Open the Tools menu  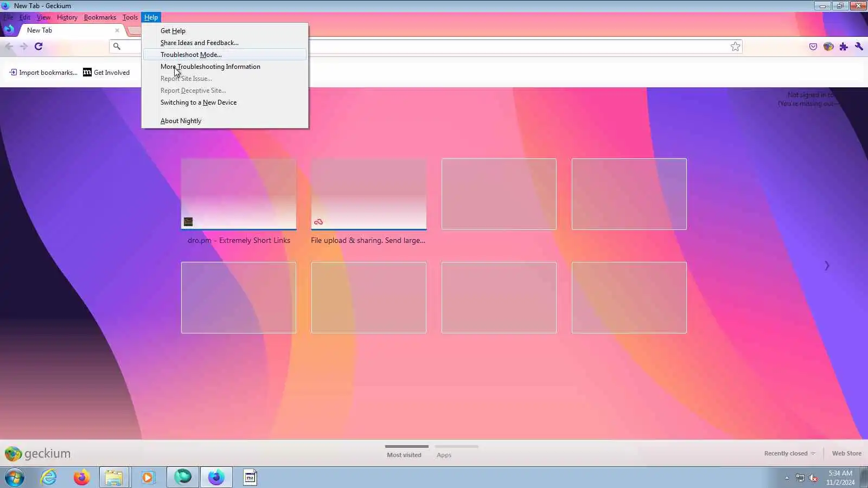coord(130,17)
